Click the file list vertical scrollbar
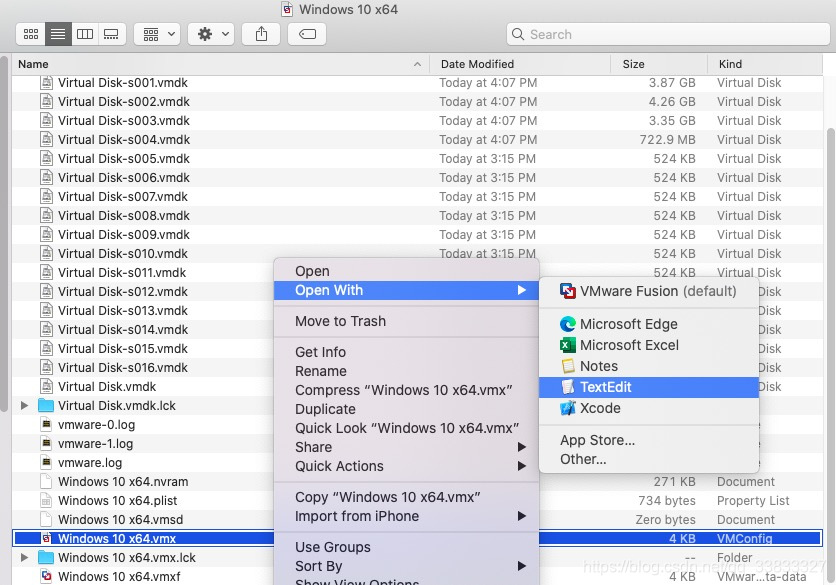This screenshot has width=836, height=585. pyautogui.click(x=831, y=356)
